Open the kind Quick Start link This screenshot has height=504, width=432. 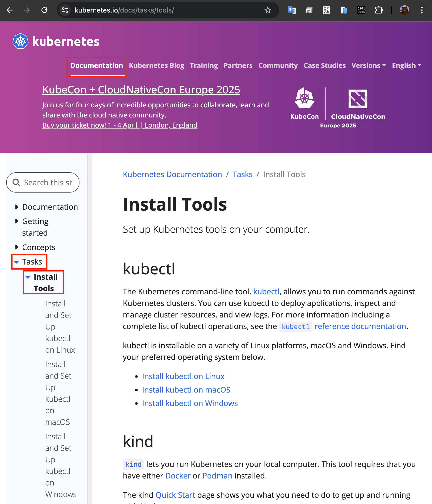[175, 495]
